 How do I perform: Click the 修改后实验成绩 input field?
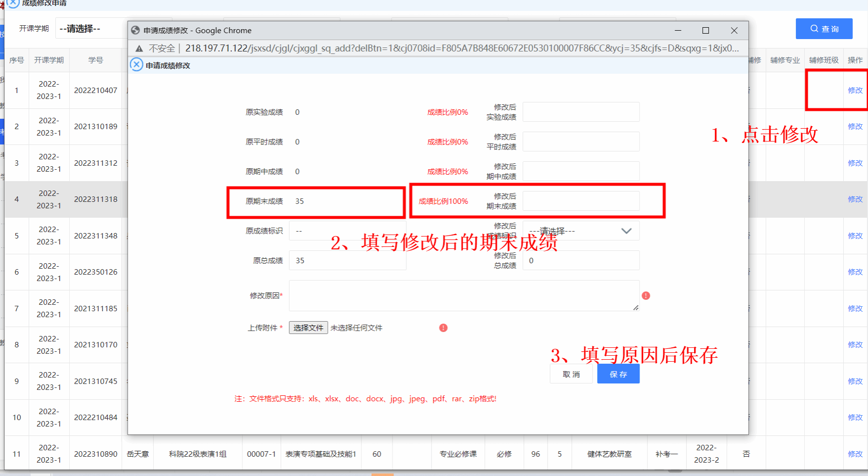(x=581, y=112)
